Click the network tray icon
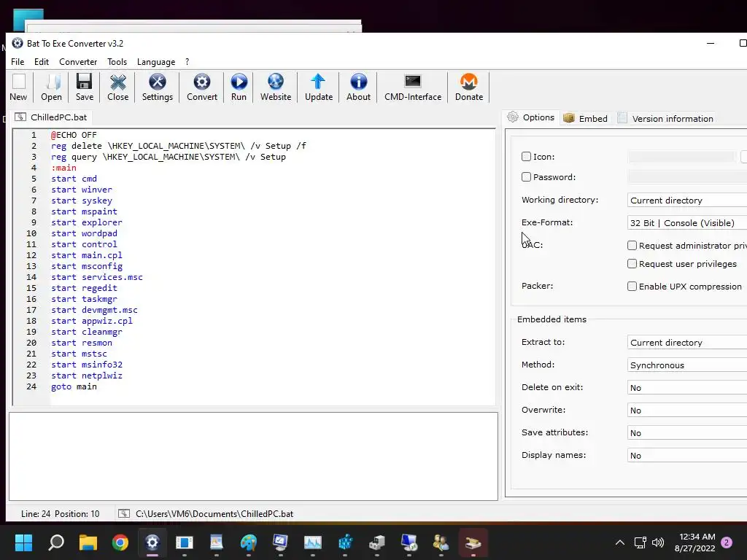747x560 pixels. pyautogui.click(x=640, y=542)
